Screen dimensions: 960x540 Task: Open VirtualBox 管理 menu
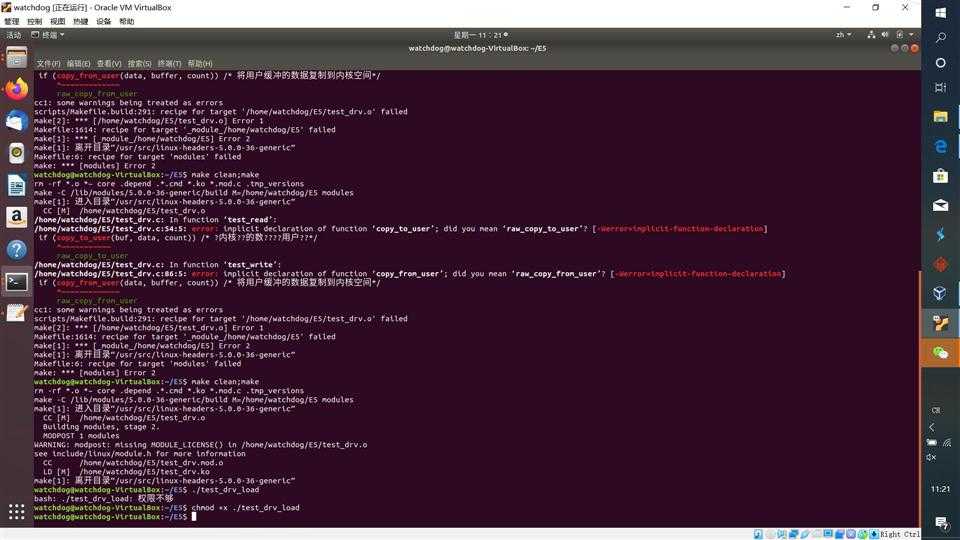coord(12,21)
